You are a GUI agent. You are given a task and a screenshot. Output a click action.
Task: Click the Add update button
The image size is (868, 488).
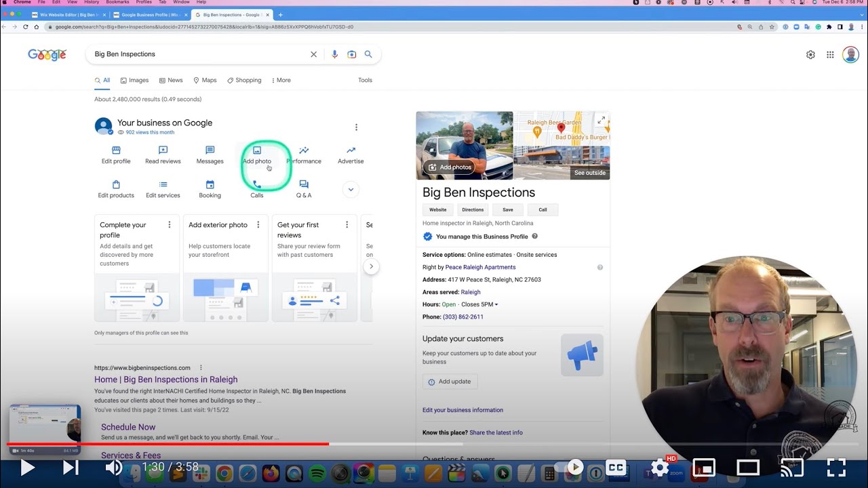pyautogui.click(x=450, y=382)
